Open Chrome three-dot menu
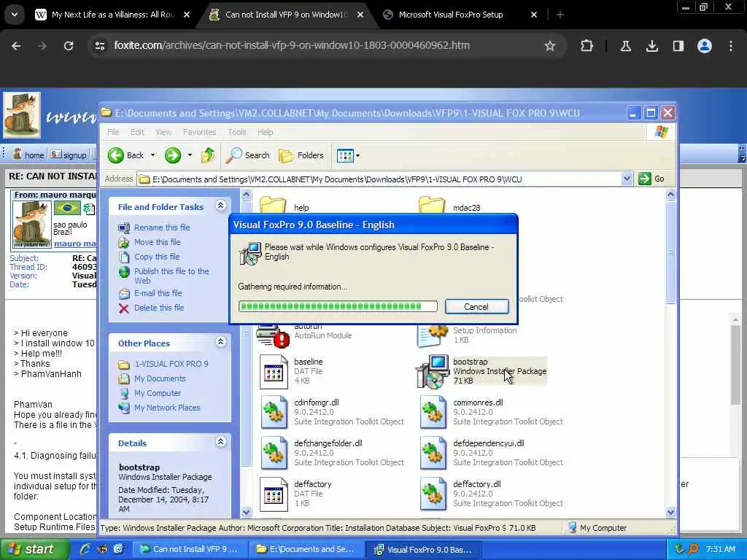The width and height of the screenshot is (747, 560). coord(731,46)
